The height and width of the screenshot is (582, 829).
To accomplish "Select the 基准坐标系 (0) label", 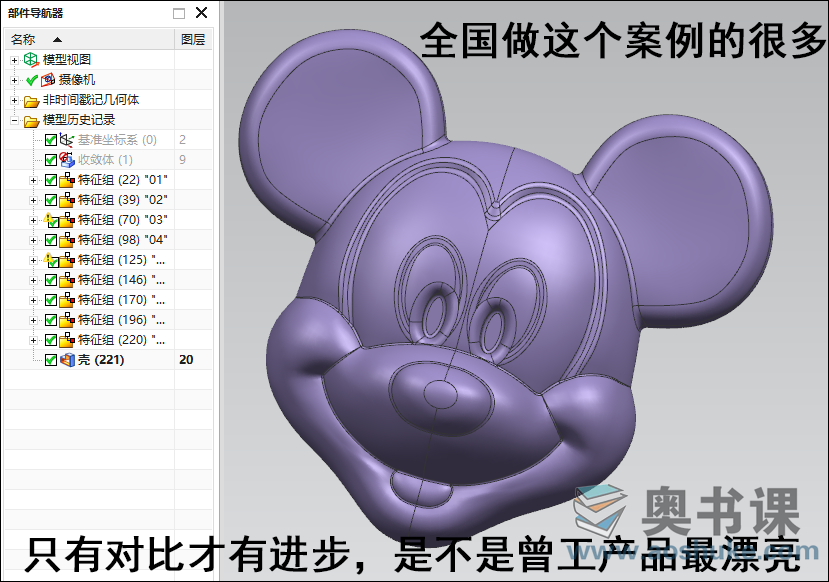I will click(x=117, y=140).
